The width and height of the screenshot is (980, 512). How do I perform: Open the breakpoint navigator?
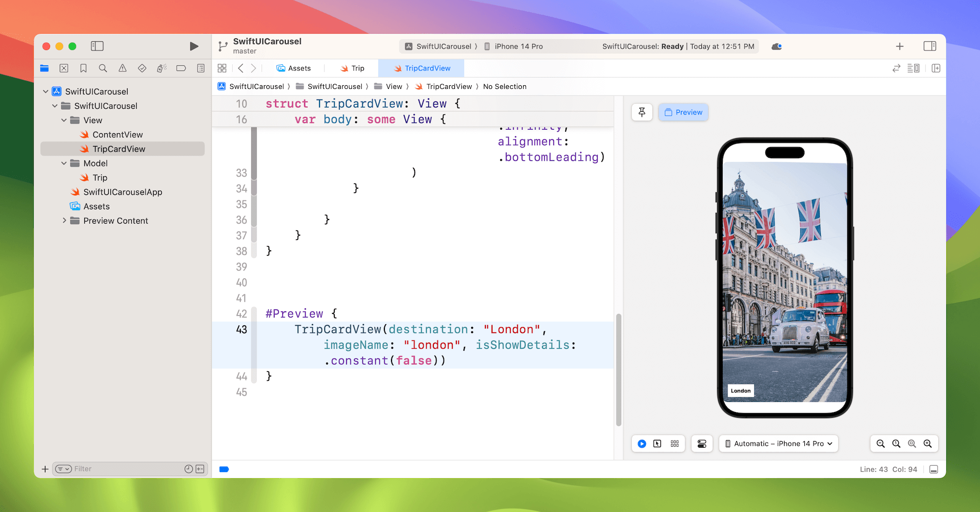181,68
